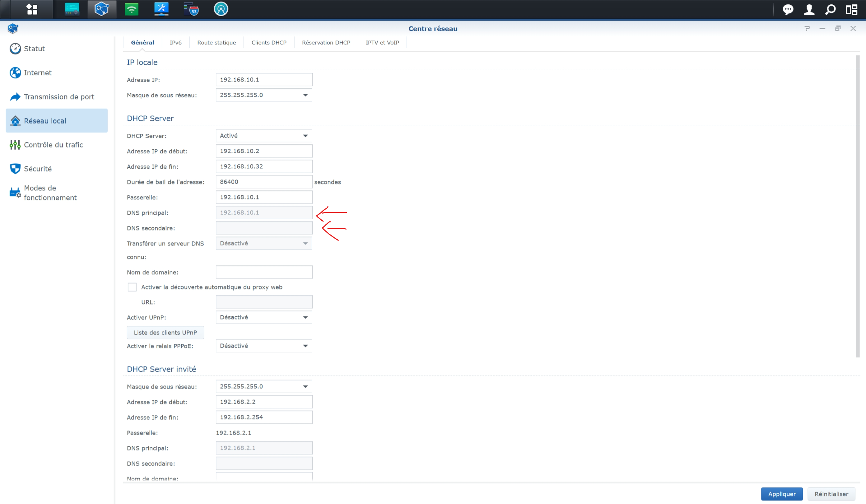
Task: Open Liste des clients UPnP
Action: [x=165, y=332]
